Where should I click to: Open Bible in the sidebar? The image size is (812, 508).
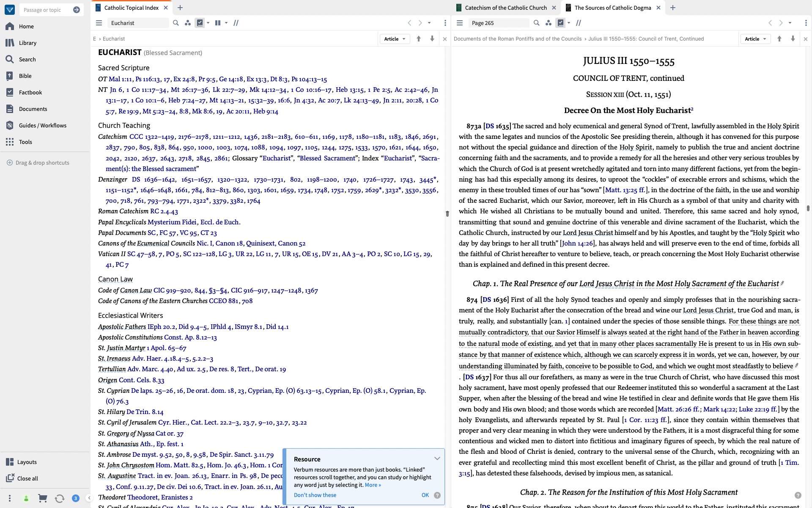point(25,76)
